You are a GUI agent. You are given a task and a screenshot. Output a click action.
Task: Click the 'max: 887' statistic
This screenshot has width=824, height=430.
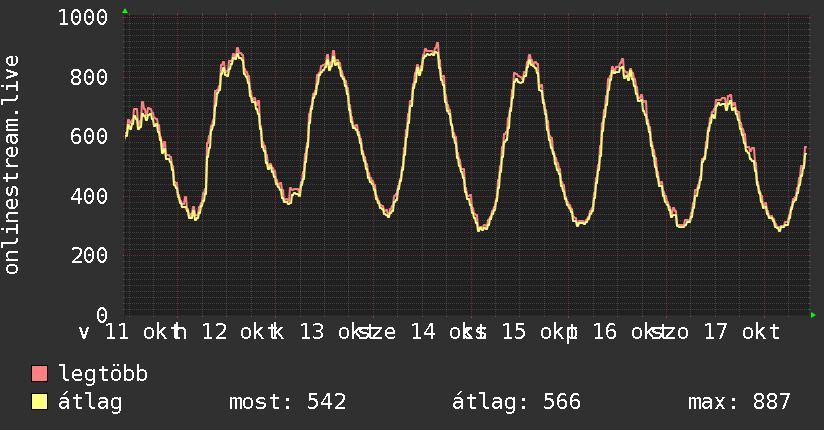click(739, 402)
